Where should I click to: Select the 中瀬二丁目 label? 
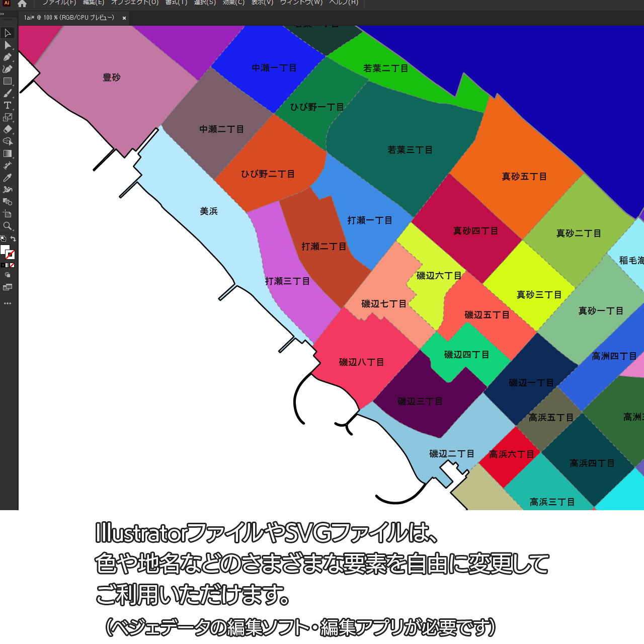pos(222,129)
